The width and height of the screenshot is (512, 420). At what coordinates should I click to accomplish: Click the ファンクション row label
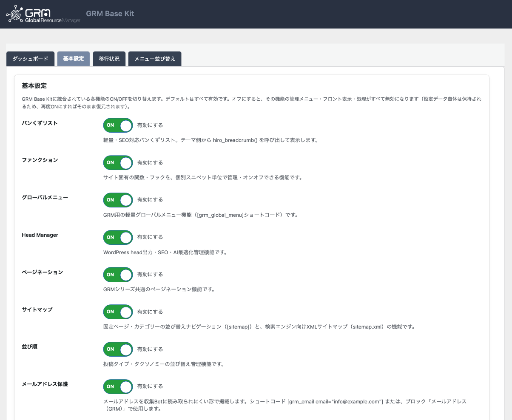[x=40, y=160]
